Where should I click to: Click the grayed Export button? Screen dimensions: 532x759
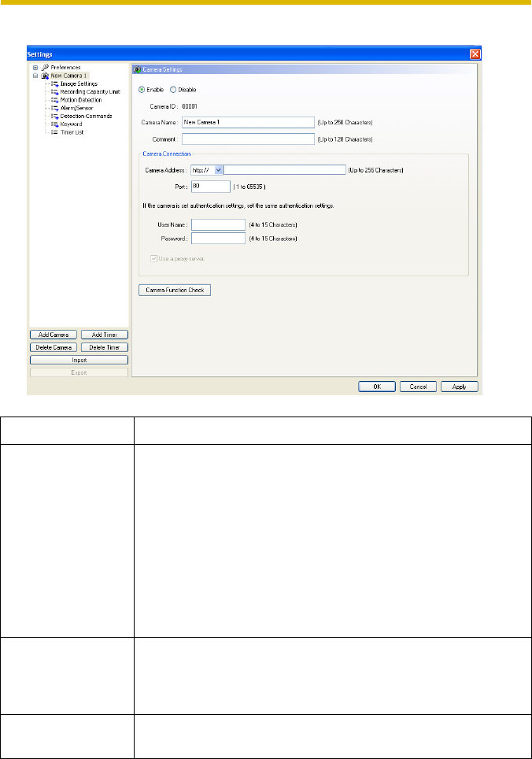click(79, 372)
